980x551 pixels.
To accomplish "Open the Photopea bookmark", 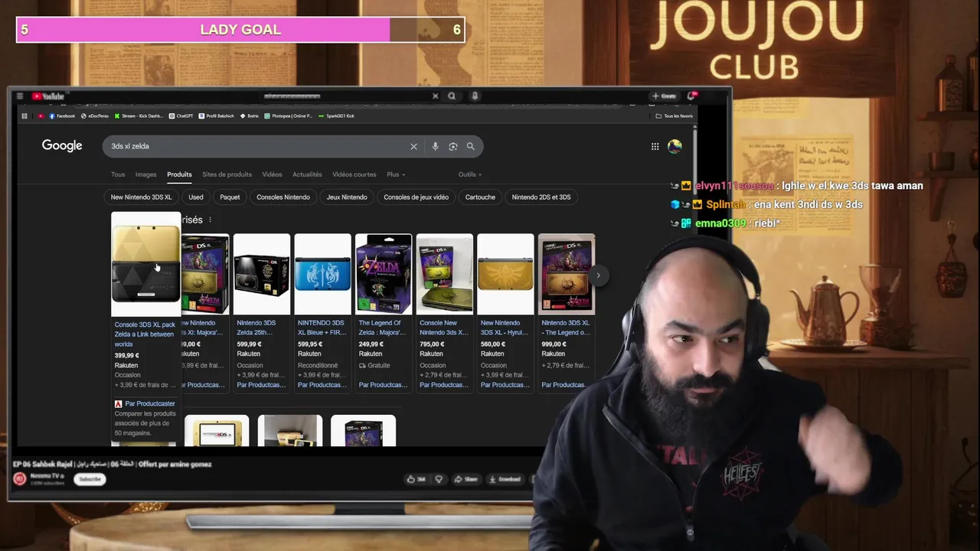I will [x=288, y=116].
